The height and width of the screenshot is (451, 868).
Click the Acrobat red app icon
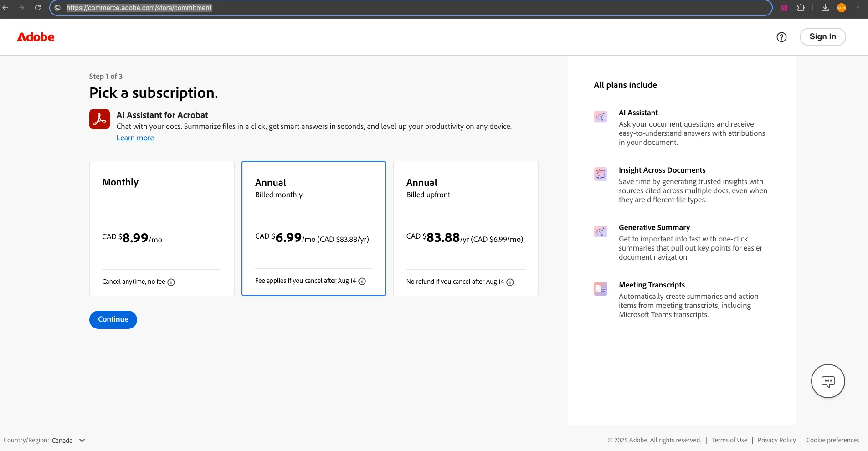click(x=99, y=119)
